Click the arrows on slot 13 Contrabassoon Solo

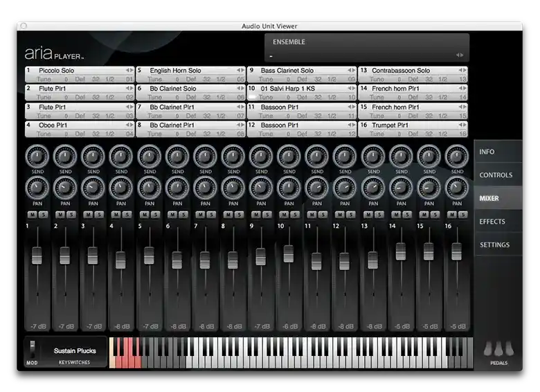(x=462, y=70)
